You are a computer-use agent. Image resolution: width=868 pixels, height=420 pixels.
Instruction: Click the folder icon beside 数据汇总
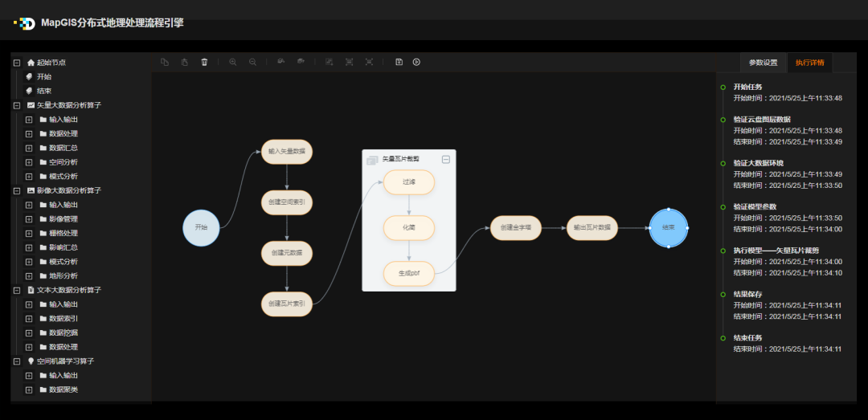(x=43, y=148)
